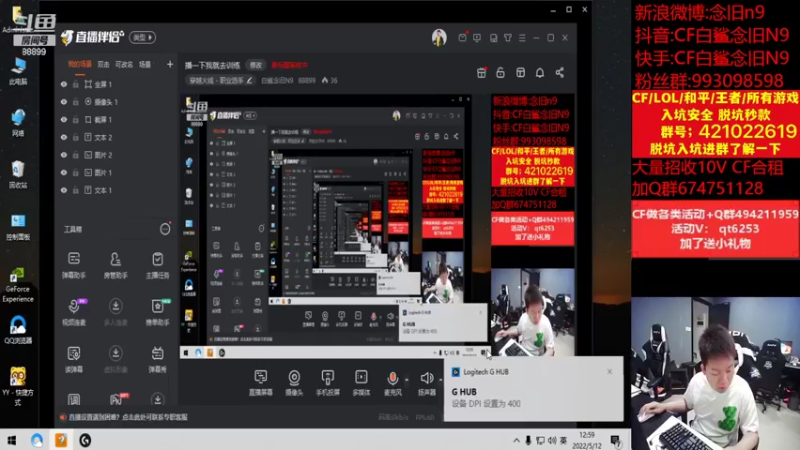Image resolution: width=800 pixels, height=450 pixels.
Task: Switch to the 可改名 scene tab
Action: 124,64
